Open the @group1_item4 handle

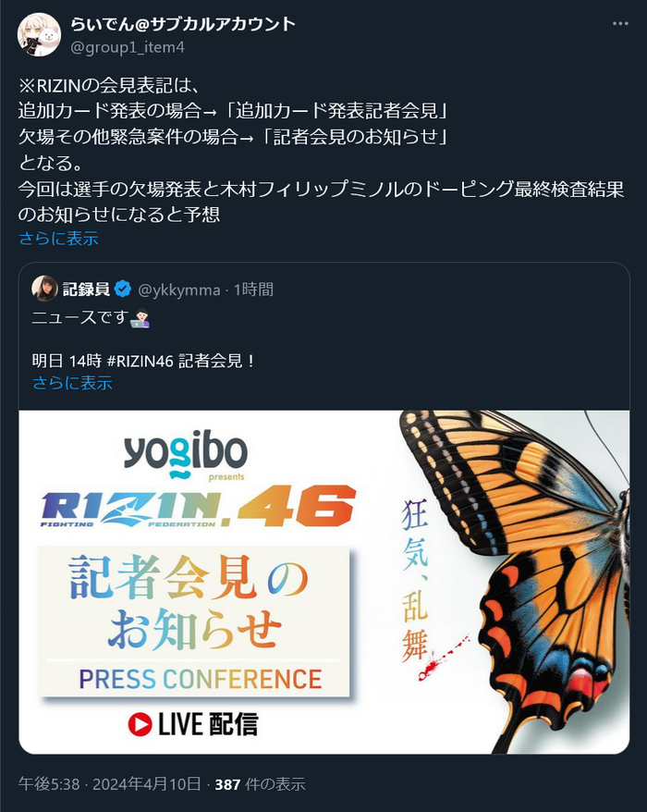[x=128, y=47]
